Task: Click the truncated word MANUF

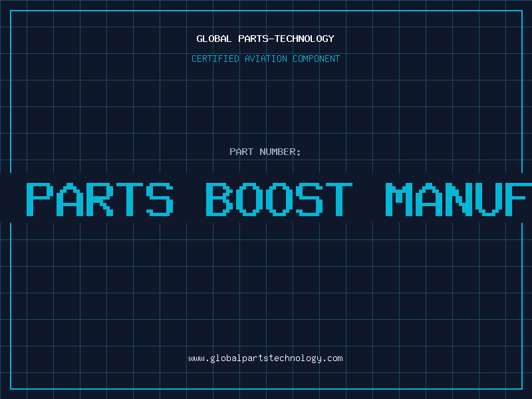Action: [x=458, y=199]
